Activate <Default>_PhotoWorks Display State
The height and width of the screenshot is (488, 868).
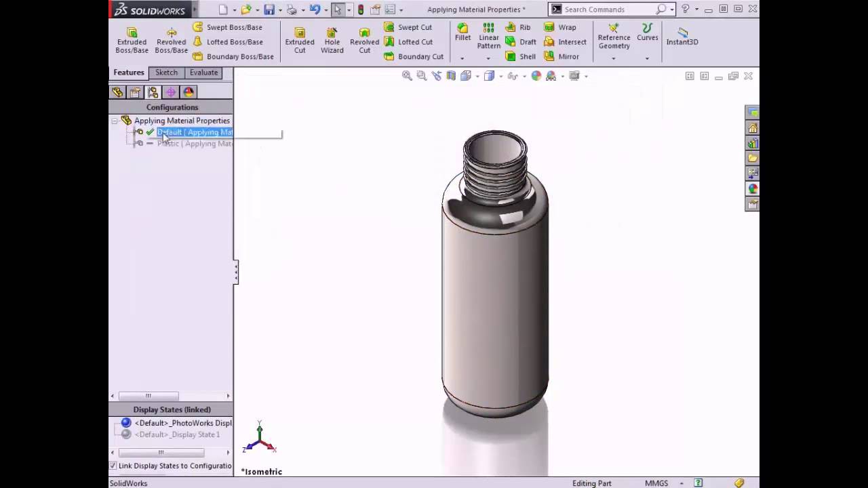click(x=178, y=422)
